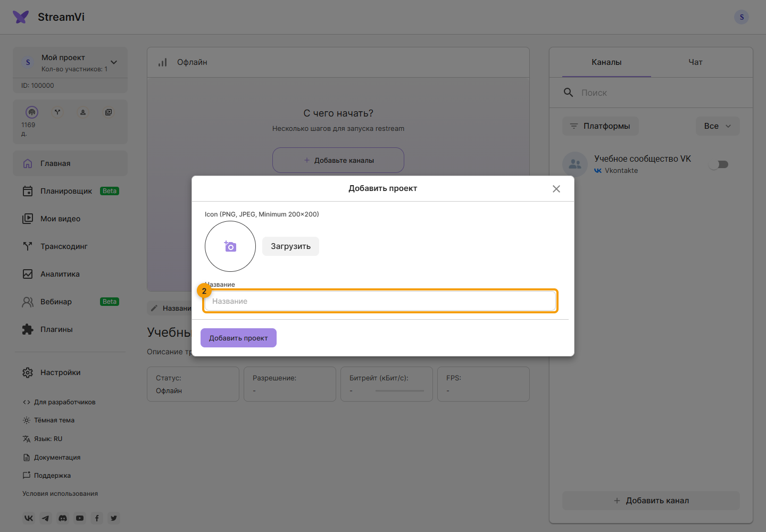Toggle Тёмная тема in the sidebar
This screenshot has width=766, height=532.
tap(48, 420)
